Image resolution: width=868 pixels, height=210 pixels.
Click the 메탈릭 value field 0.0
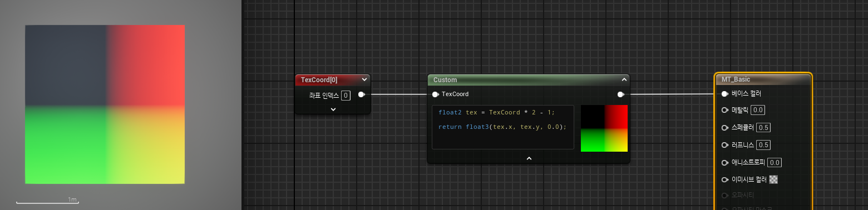[758, 111]
